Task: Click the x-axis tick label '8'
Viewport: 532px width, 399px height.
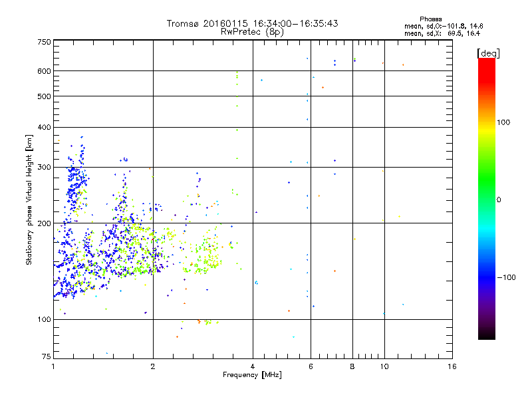Action: coord(352,366)
